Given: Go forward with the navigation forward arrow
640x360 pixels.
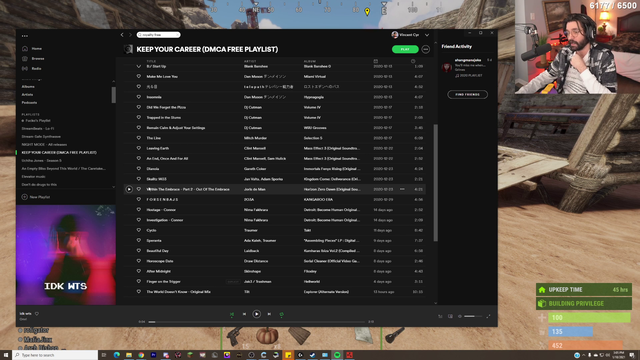Looking at the screenshot, I should [x=130, y=35].
